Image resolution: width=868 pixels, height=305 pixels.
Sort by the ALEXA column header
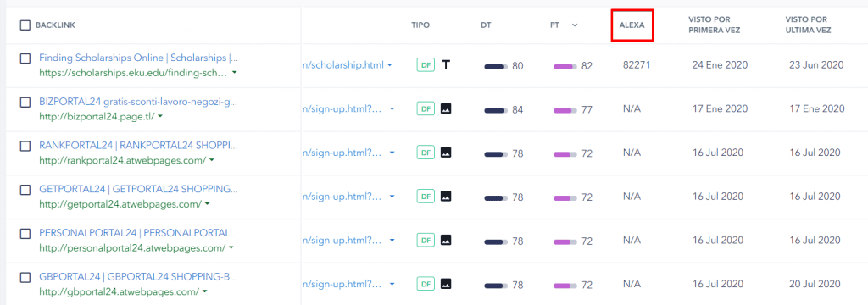pos(632,25)
